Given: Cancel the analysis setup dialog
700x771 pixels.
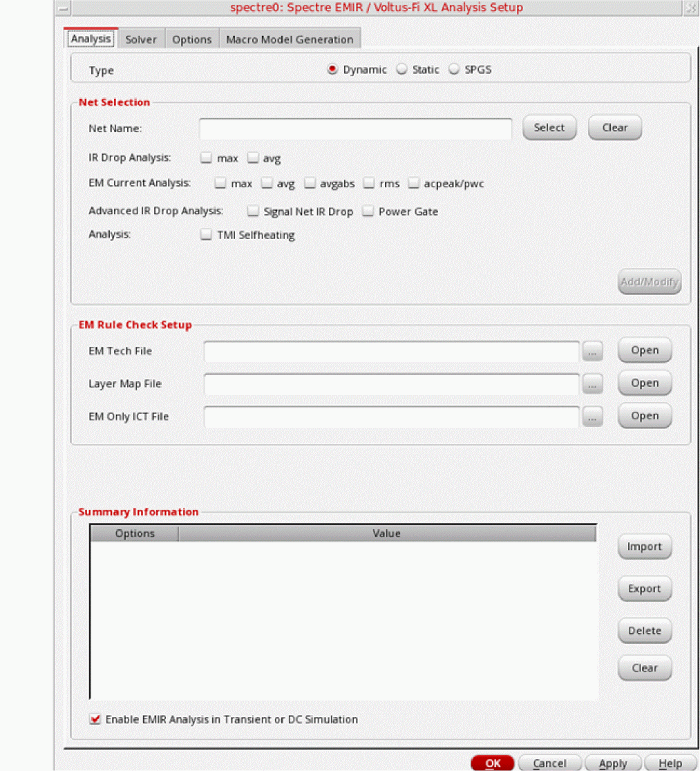Looking at the screenshot, I should 550,763.
